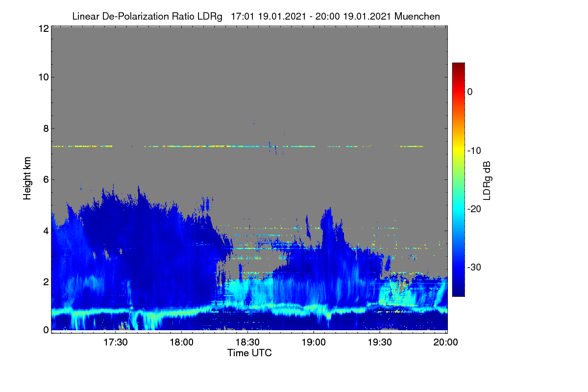Click the 10 km height tick label
This screenshot has height=392, width=588.
[x=43, y=77]
